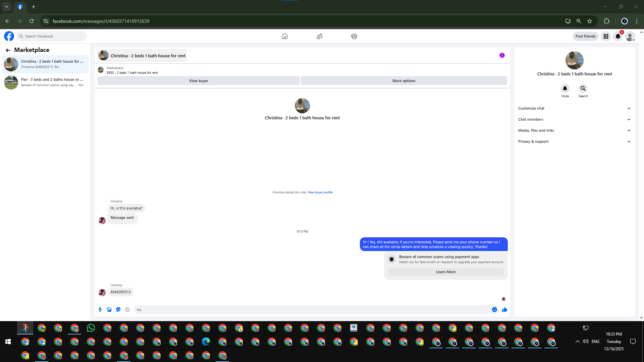The image size is (644, 362).
Task: Focus the Search Facebook field
Action: tap(51, 36)
